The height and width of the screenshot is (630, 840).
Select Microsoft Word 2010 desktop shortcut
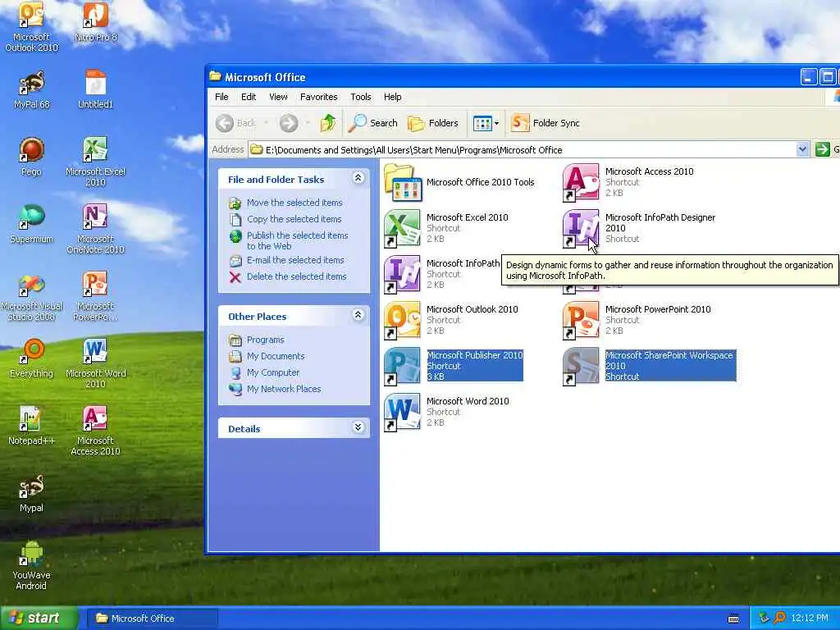click(95, 363)
